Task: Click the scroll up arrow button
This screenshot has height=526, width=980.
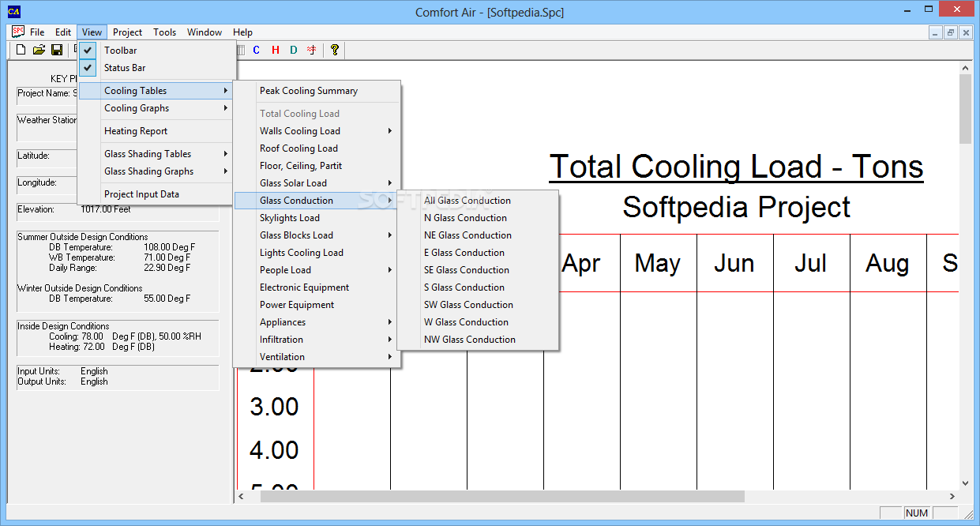Action: (965, 69)
